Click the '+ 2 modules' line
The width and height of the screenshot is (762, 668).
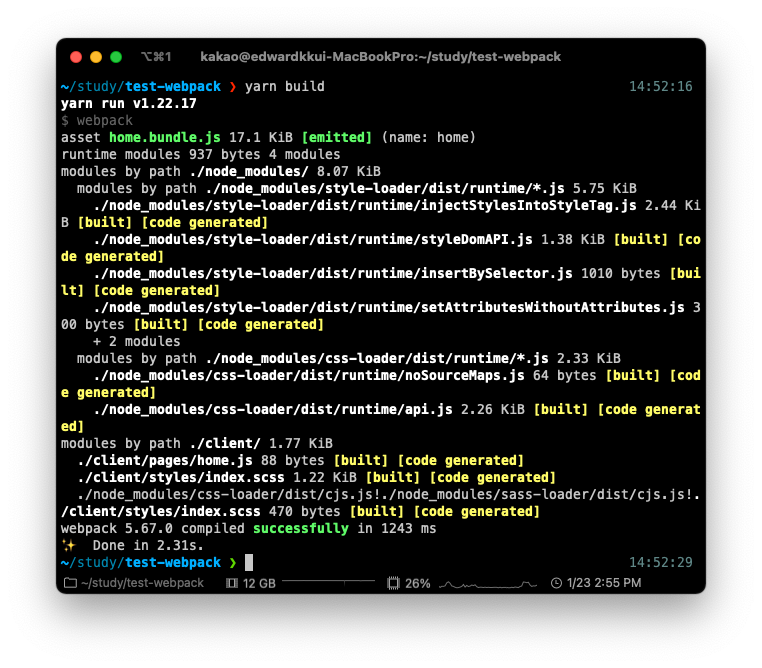[137, 342]
